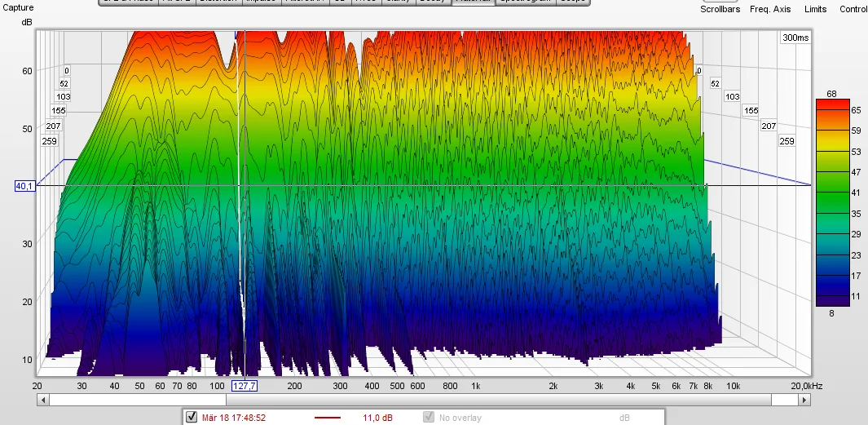Click the 68 legend top value

(x=831, y=94)
